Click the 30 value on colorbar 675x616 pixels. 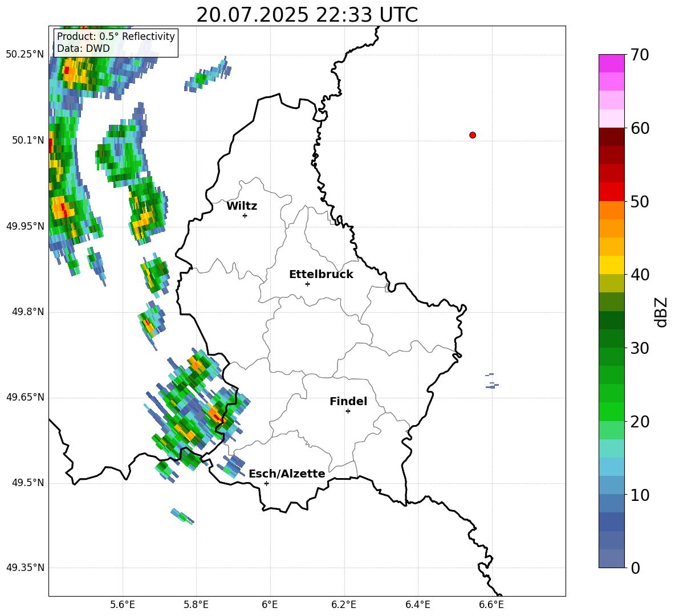640,348
